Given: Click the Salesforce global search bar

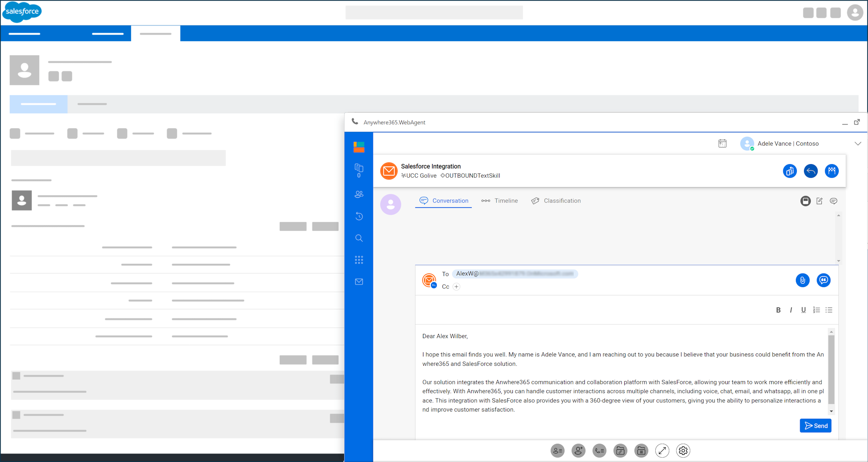Looking at the screenshot, I should pyautogui.click(x=434, y=13).
